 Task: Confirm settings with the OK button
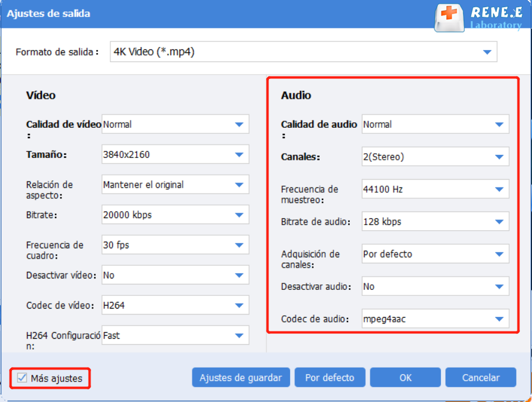coord(405,378)
